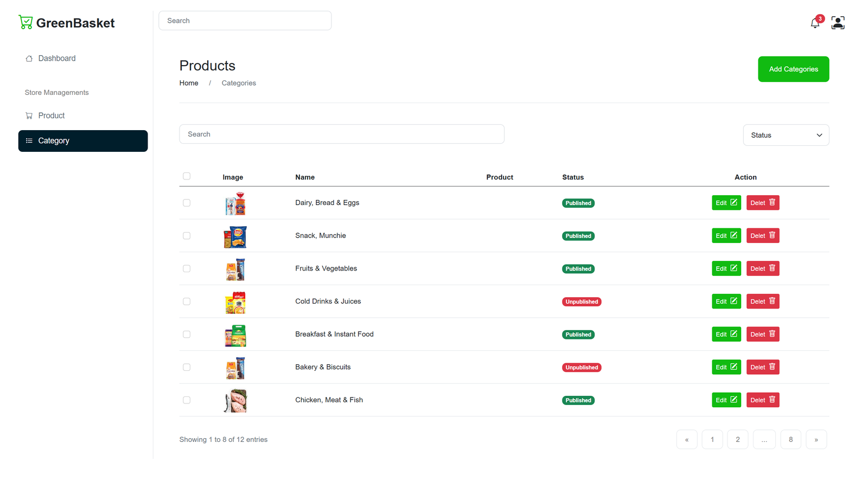Follow the Home breadcrumb link
This screenshot has width=868, height=488.
[189, 83]
